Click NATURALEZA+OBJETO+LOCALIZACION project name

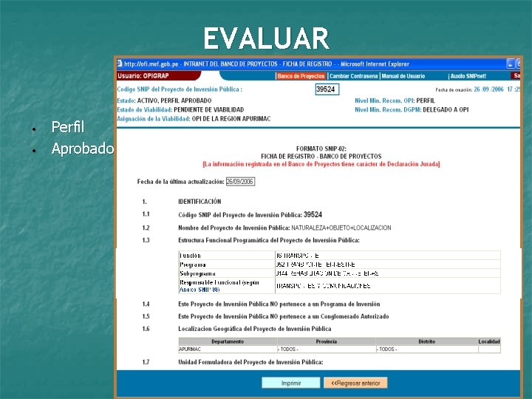pyautogui.click(x=341, y=228)
